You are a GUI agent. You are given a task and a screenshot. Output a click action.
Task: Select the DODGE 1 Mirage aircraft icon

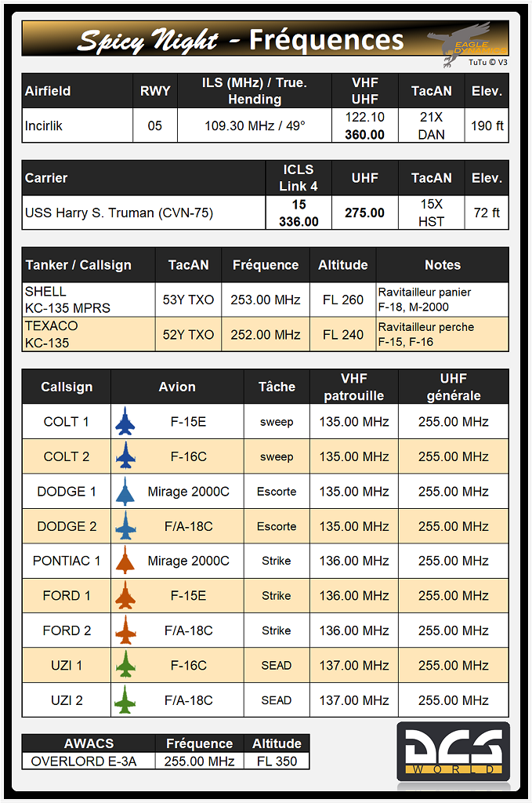coord(125,492)
